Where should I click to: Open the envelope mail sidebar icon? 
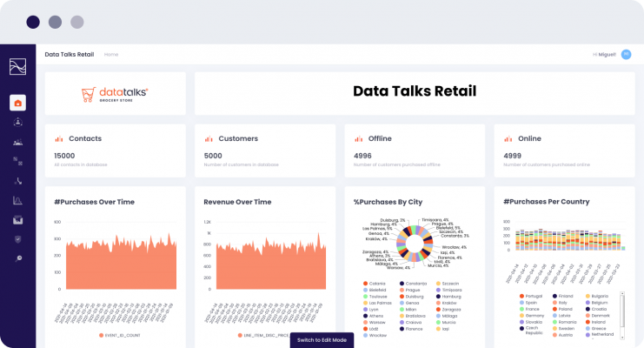click(17, 220)
